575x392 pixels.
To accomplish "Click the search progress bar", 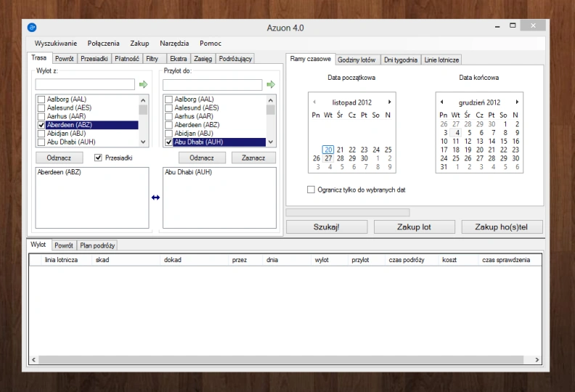I will [348, 212].
